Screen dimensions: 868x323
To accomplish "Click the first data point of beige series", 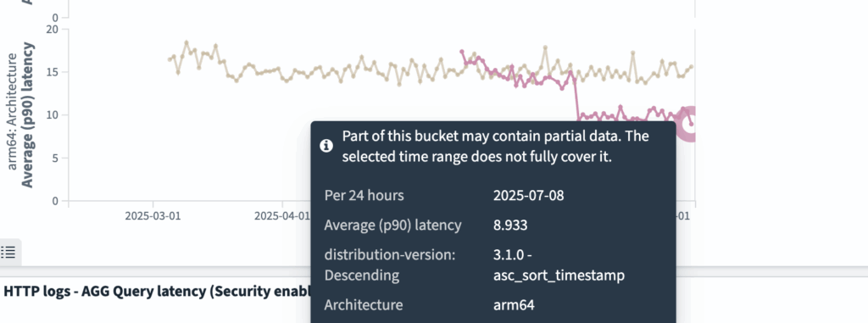I will coord(170,59).
